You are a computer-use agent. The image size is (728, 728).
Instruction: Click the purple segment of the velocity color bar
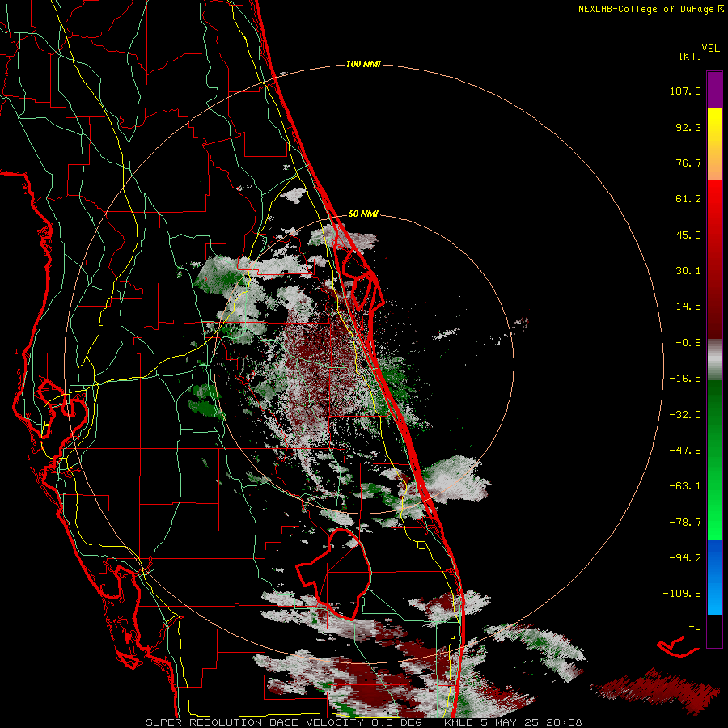(x=714, y=90)
